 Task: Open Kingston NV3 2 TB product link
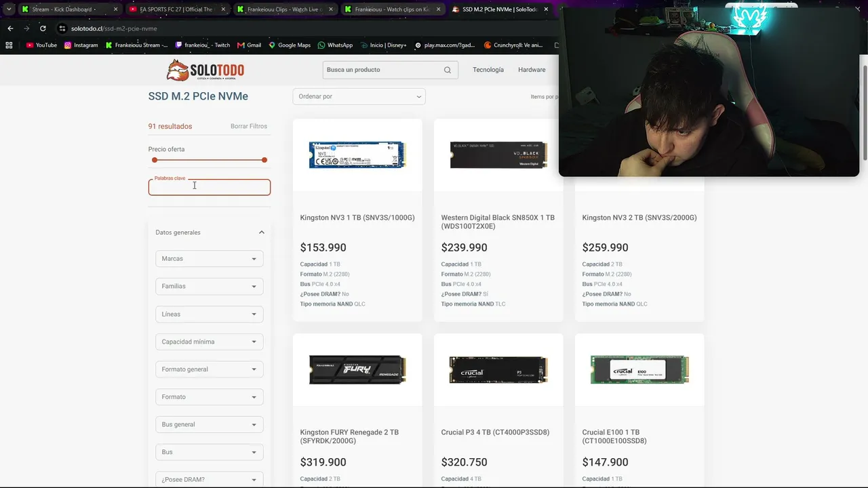click(x=639, y=218)
